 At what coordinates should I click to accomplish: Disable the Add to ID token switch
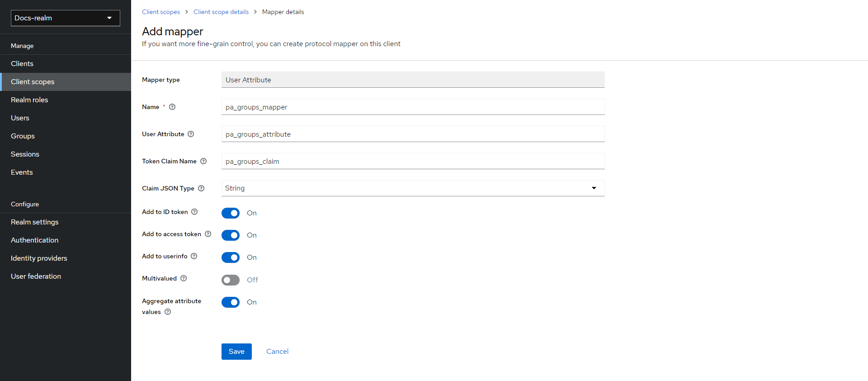(231, 213)
